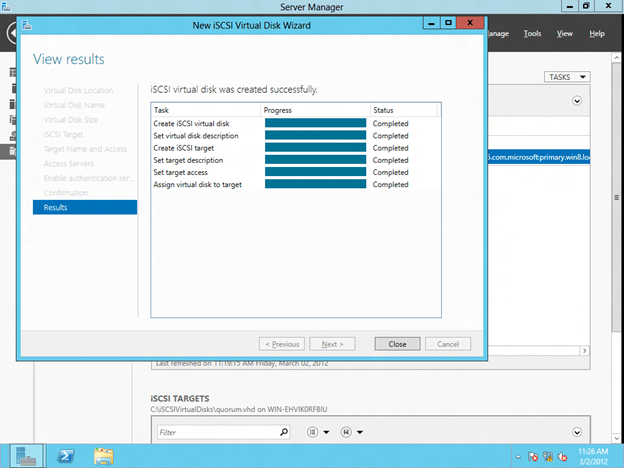The width and height of the screenshot is (624, 468).
Task: Collapse the iSCSI Targets panel chevron
Action: (x=577, y=432)
